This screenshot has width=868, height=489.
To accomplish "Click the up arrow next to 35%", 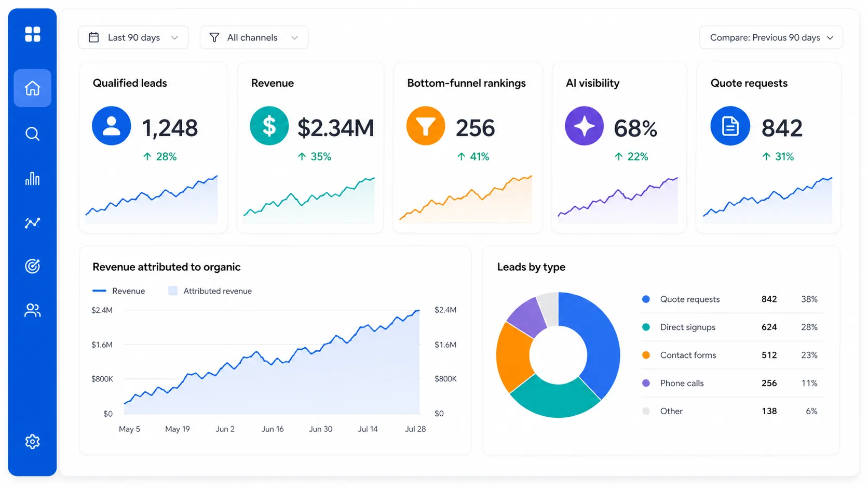I will coord(302,156).
